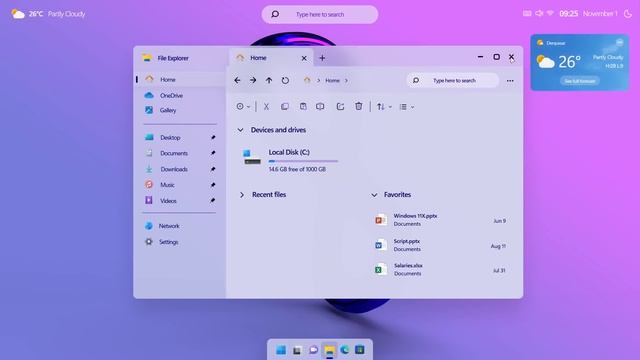640x360 pixels.
Task: Go back with the left arrow
Action: pyautogui.click(x=237, y=80)
